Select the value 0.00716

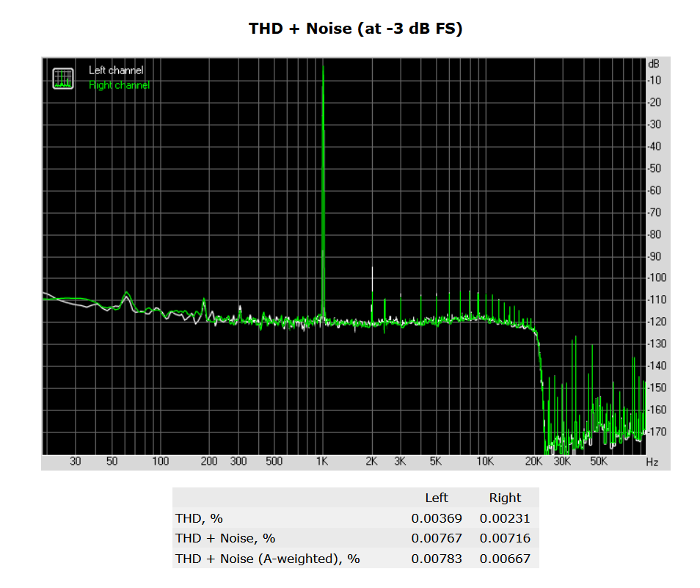pos(505,538)
